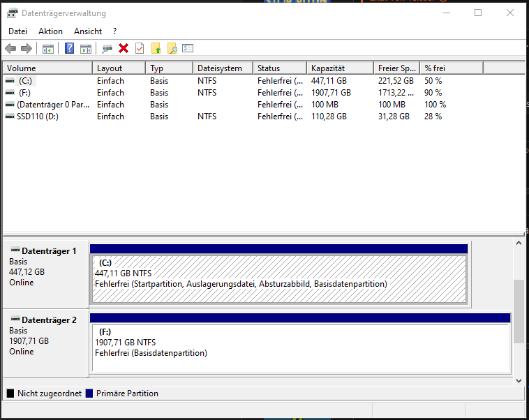529x420 pixels.
Task: Click the drive icon next to (C:) volume
Action: point(10,81)
